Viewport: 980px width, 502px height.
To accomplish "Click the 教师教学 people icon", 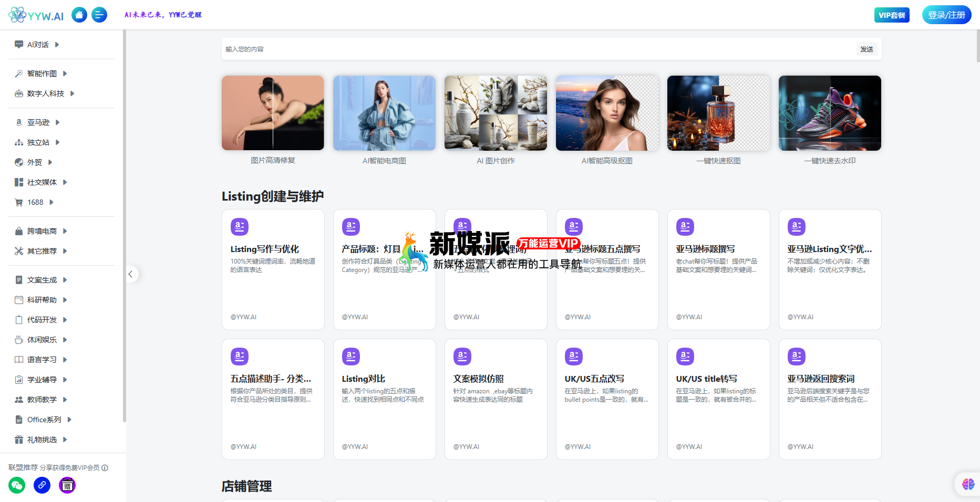I will (19, 400).
